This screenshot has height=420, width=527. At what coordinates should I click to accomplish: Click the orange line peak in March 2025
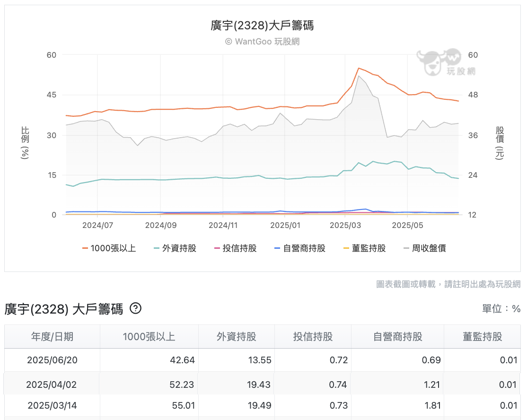pyautogui.click(x=359, y=68)
